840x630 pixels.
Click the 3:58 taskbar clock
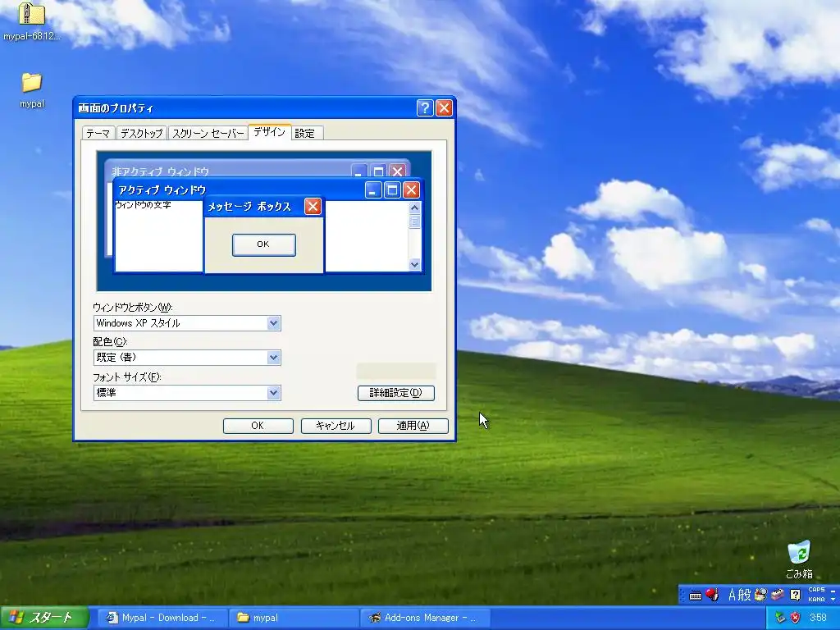pos(818,618)
